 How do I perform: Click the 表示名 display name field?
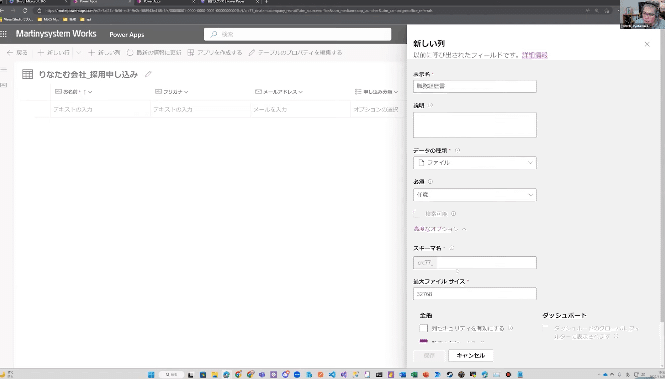[475, 86]
